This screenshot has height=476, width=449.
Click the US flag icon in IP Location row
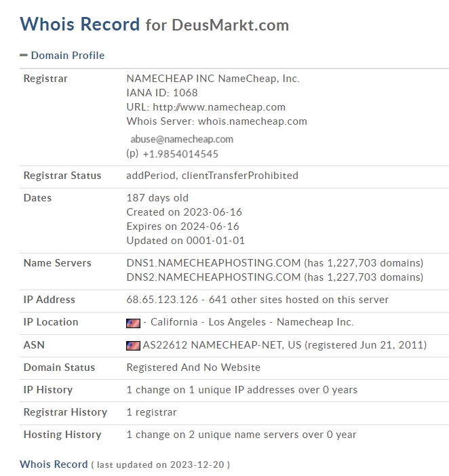pyautogui.click(x=133, y=323)
